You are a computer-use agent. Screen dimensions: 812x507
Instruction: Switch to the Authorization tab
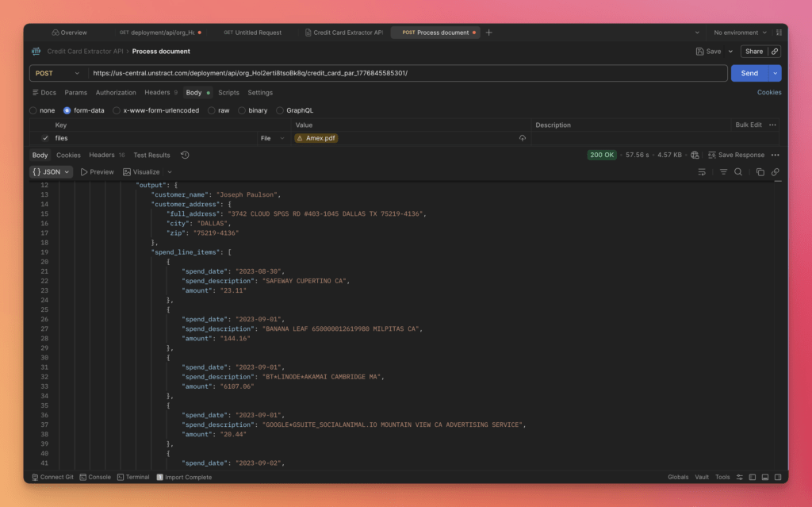click(116, 93)
